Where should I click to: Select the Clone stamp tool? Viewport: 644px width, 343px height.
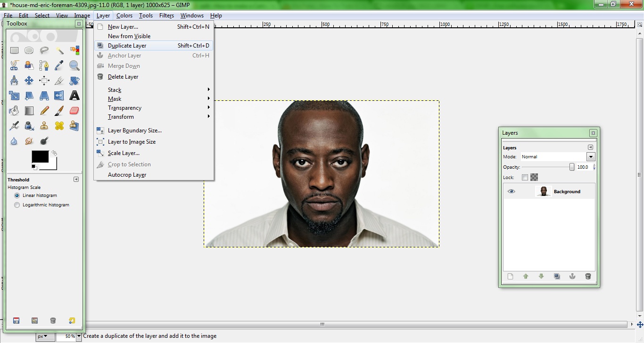pyautogui.click(x=44, y=126)
